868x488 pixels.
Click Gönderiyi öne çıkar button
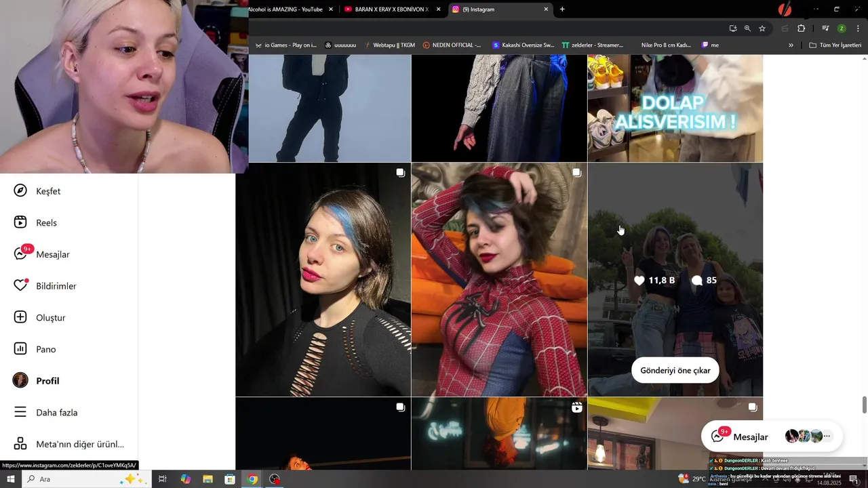(x=675, y=370)
